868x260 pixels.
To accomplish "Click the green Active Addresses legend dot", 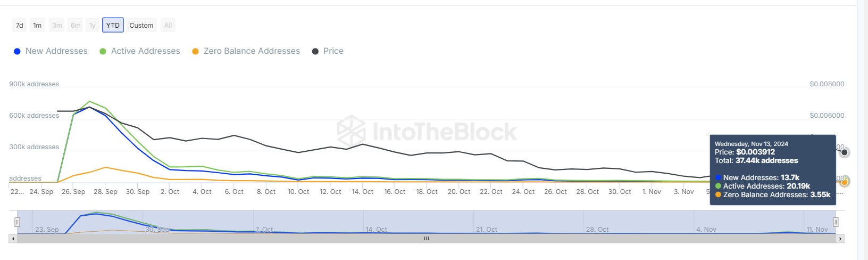I will [x=103, y=51].
